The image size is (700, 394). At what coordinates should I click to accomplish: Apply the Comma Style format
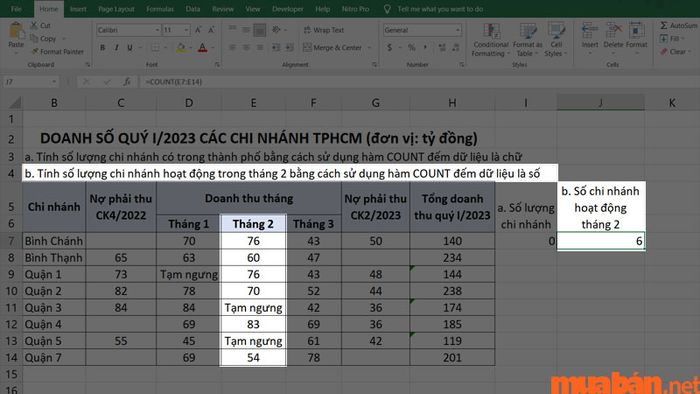[425, 47]
